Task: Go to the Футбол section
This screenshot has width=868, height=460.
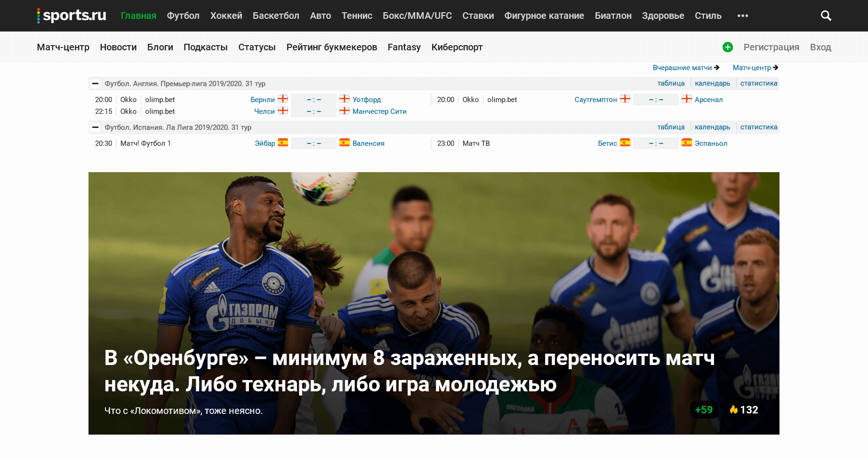Action: [x=183, y=16]
